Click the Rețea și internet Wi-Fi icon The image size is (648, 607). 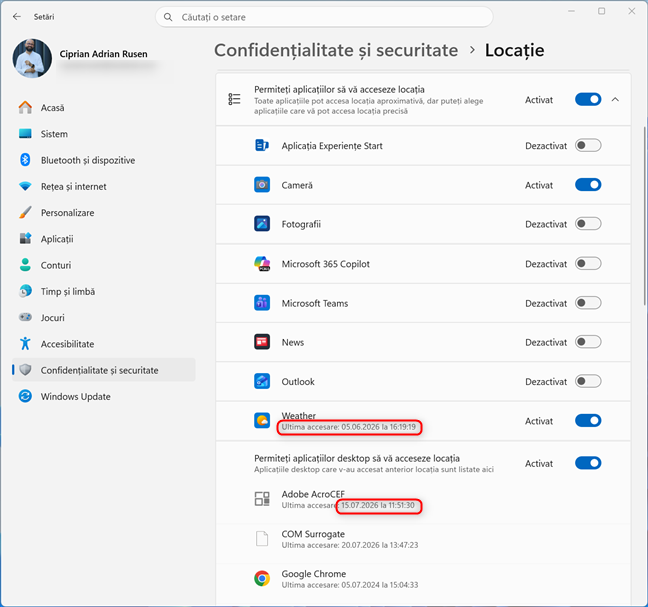[25, 186]
